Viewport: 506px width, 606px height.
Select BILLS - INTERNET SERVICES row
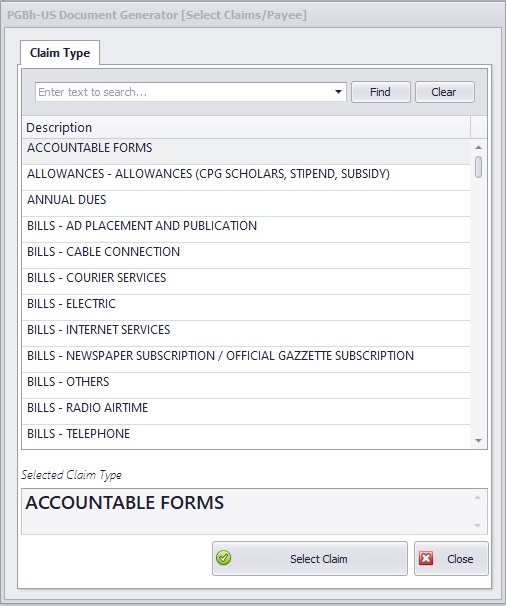[x=246, y=334]
